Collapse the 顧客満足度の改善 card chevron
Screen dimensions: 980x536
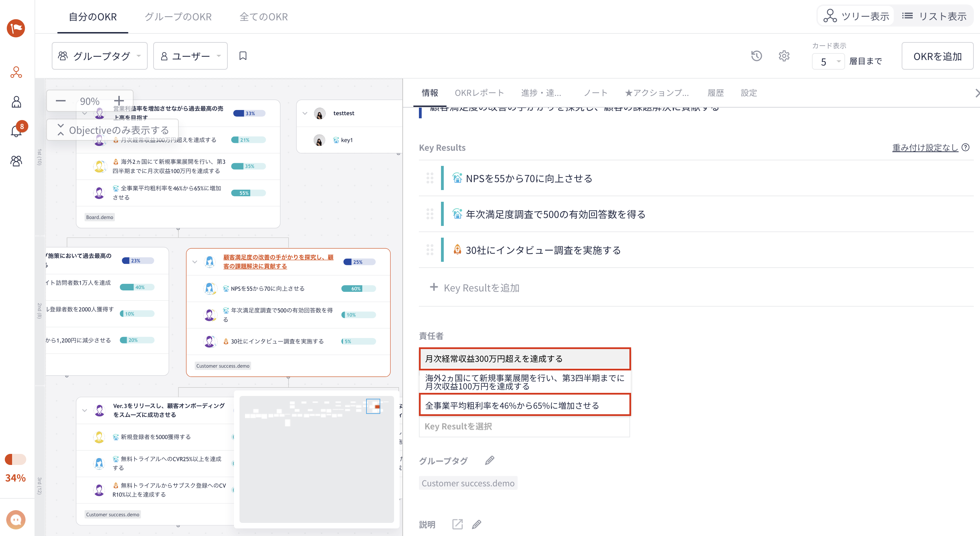coord(195,261)
